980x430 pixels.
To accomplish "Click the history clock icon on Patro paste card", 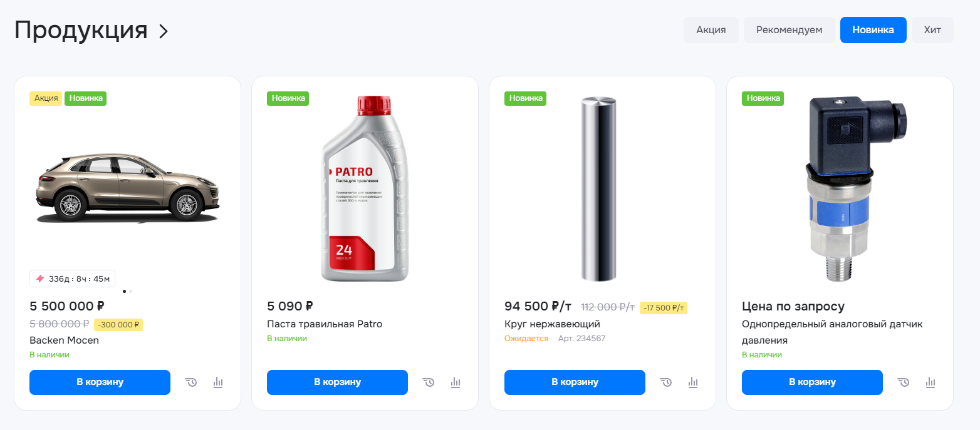I will [x=429, y=382].
